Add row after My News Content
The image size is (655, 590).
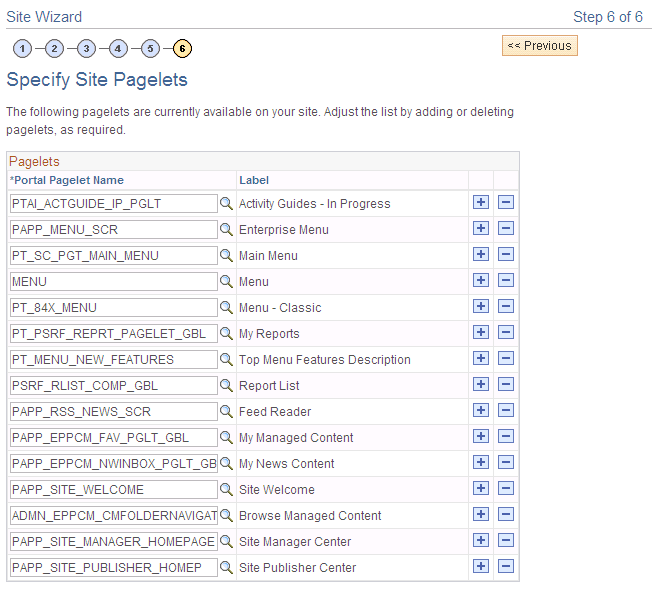pyautogui.click(x=481, y=462)
